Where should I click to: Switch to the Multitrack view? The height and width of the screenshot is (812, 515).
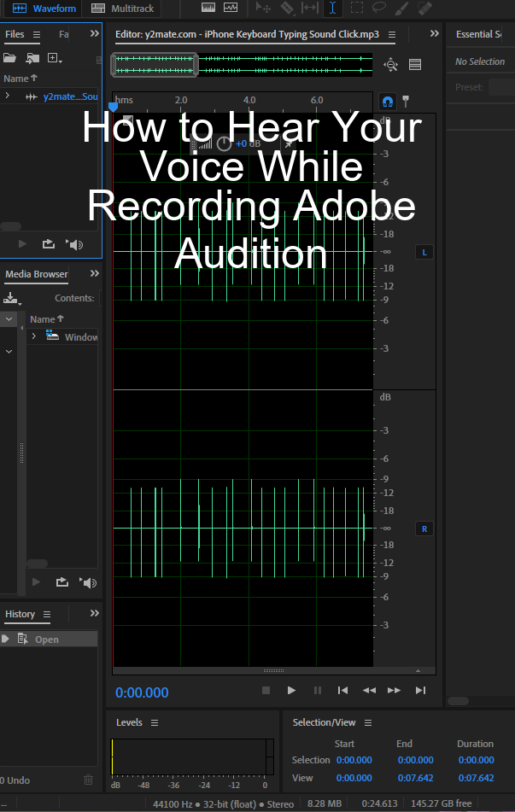[x=123, y=9]
